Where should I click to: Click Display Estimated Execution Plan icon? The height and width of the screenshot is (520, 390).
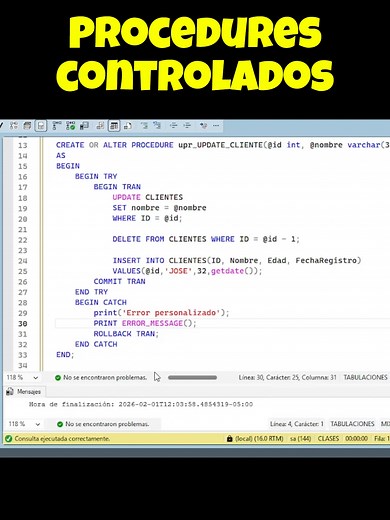pyautogui.click(x=14, y=126)
